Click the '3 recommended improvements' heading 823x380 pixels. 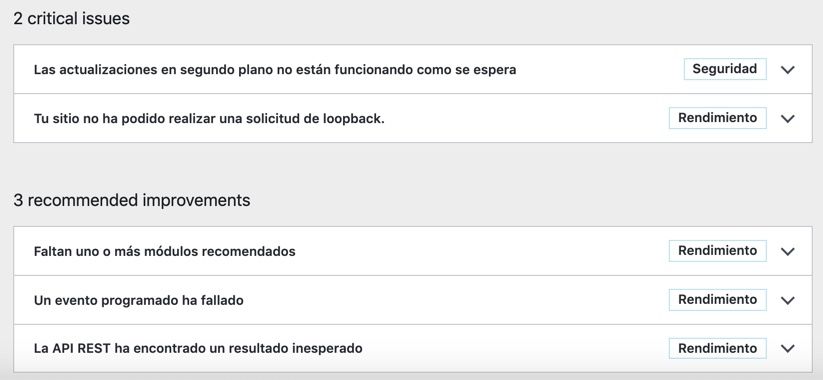(132, 200)
